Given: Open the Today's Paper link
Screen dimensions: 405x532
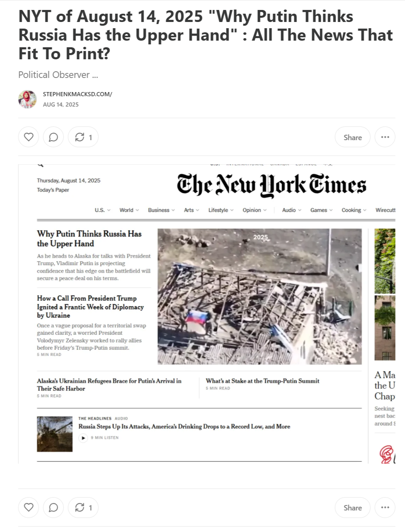Looking at the screenshot, I should point(53,190).
